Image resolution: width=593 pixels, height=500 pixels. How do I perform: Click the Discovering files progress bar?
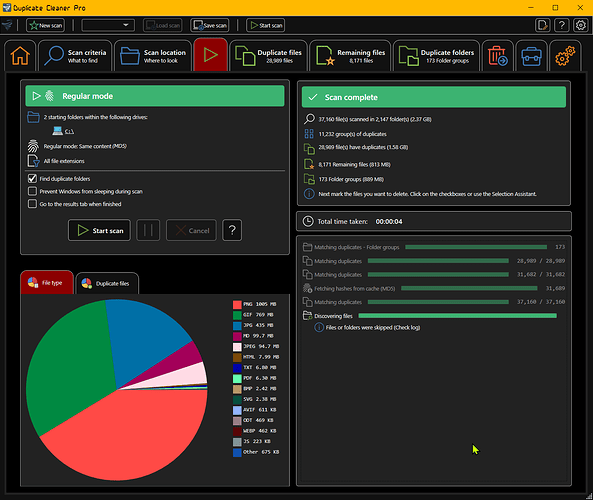click(x=457, y=315)
